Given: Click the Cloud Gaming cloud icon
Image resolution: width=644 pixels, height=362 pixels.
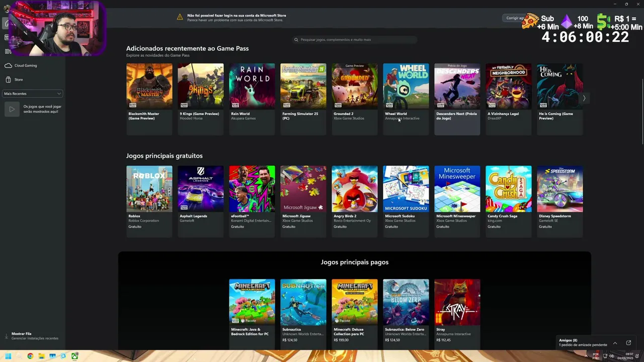Looking at the screenshot, I should [x=8, y=65].
